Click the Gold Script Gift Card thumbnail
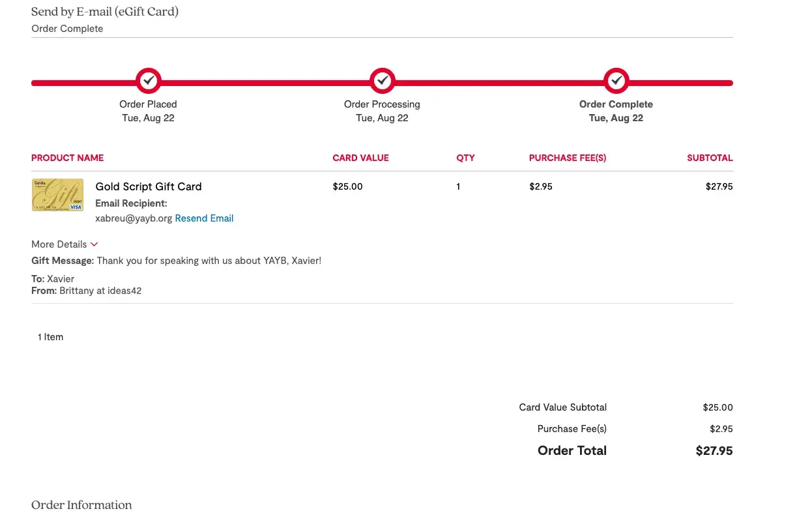The height and width of the screenshot is (524, 812). click(x=57, y=195)
